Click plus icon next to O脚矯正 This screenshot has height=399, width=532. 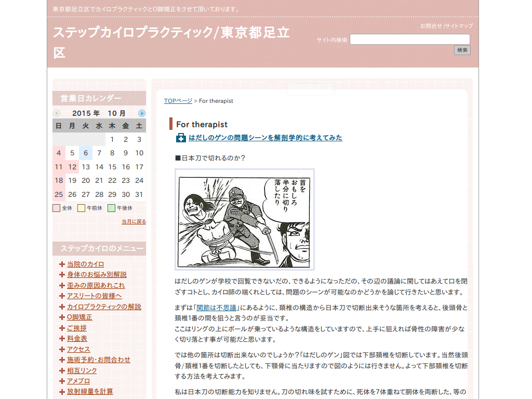coord(62,317)
